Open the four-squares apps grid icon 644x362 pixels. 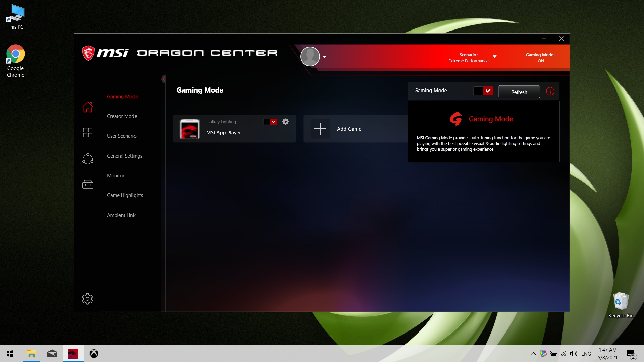point(88,133)
